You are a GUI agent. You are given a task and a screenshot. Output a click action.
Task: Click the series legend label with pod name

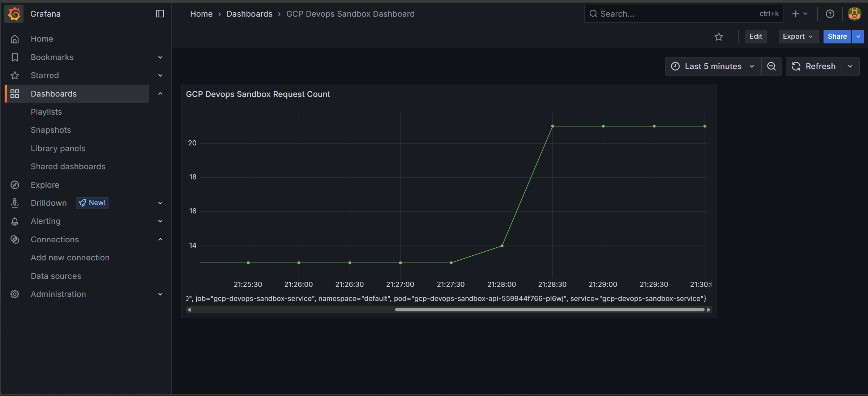tap(446, 298)
